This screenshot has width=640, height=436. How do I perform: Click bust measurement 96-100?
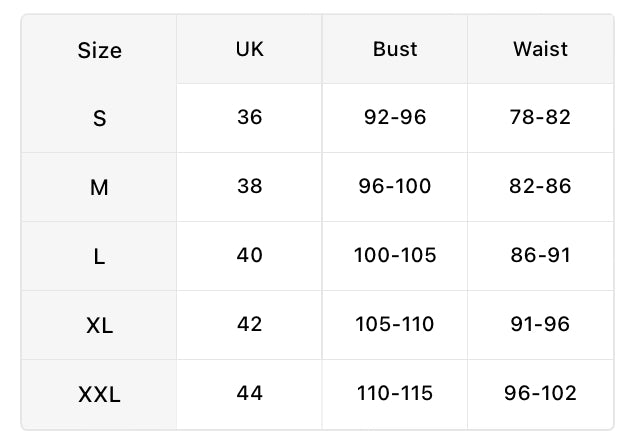(x=395, y=186)
